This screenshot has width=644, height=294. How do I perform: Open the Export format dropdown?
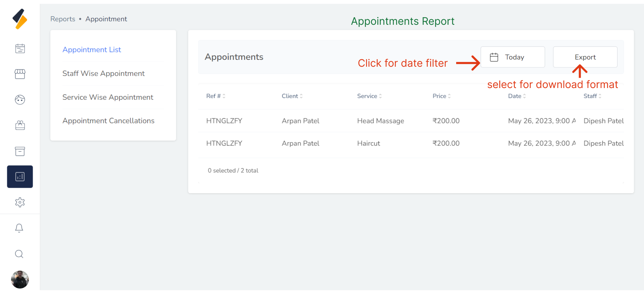[585, 57]
